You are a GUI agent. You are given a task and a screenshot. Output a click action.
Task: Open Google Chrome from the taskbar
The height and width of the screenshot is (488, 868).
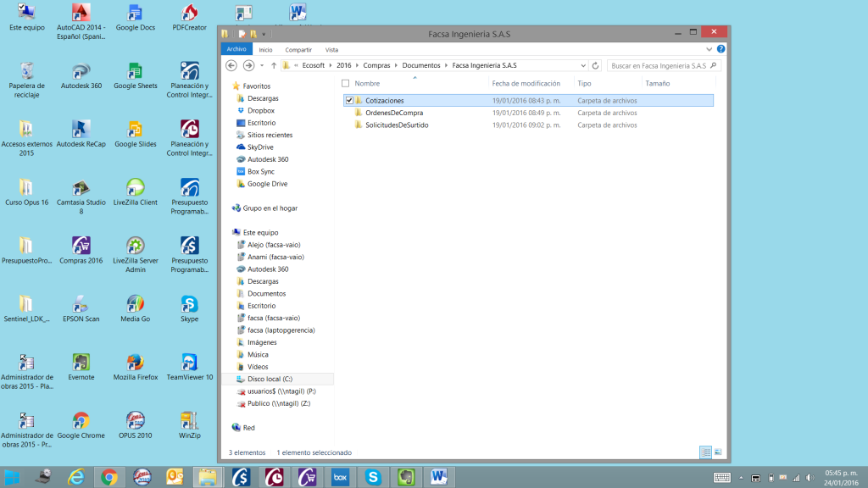coord(108,477)
